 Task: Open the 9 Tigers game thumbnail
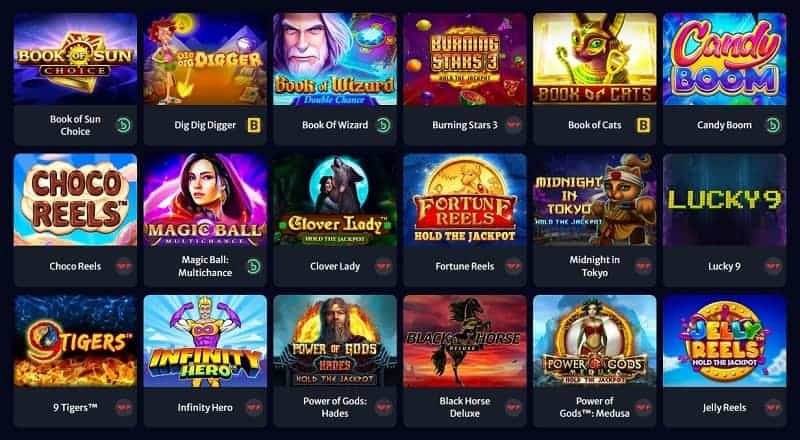pyautogui.click(x=75, y=341)
